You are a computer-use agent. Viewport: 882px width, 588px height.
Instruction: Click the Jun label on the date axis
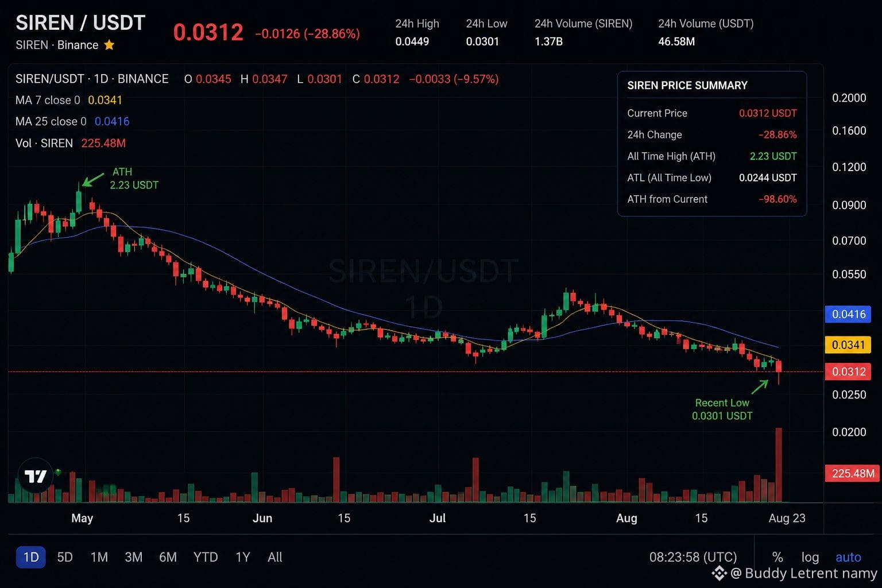[262, 518]
